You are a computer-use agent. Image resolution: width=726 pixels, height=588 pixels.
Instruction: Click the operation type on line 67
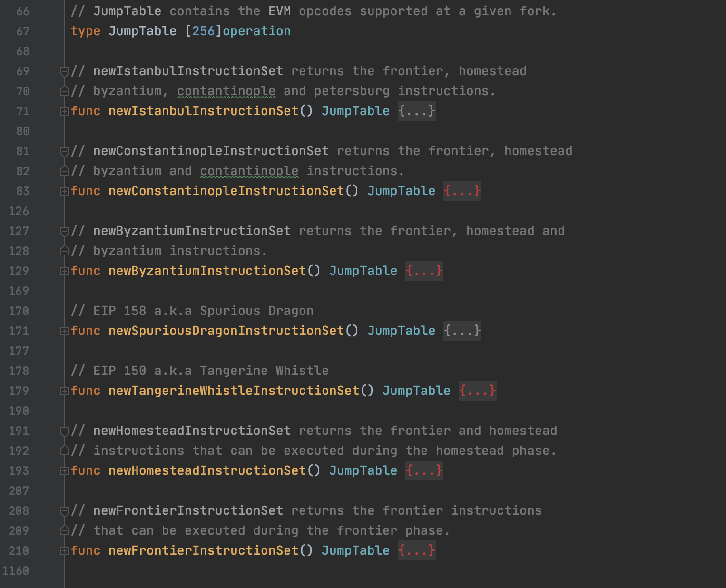point(256,31)
